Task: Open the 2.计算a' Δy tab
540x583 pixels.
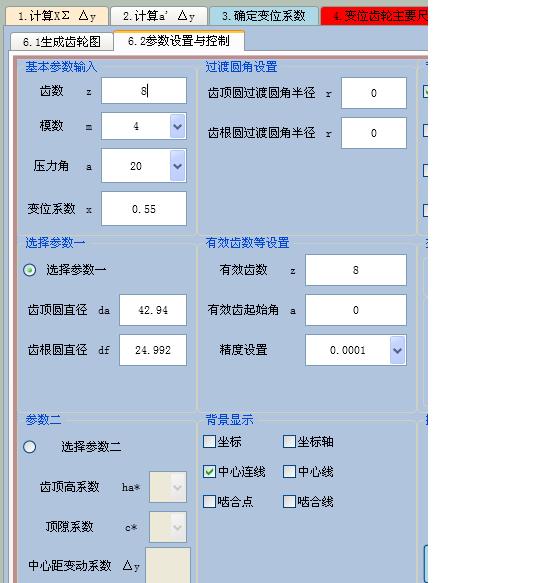Action: 159,16
